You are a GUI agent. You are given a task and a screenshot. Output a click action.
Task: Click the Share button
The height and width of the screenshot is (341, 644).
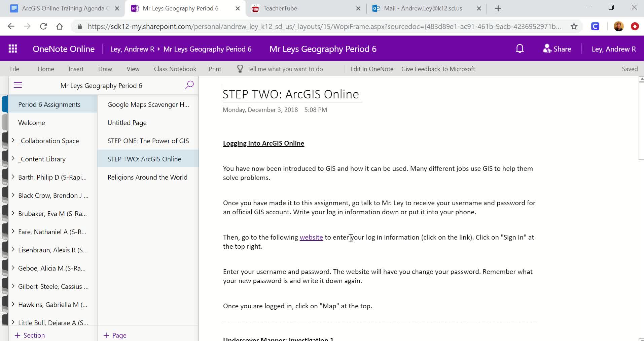click(x=557, y=49)
